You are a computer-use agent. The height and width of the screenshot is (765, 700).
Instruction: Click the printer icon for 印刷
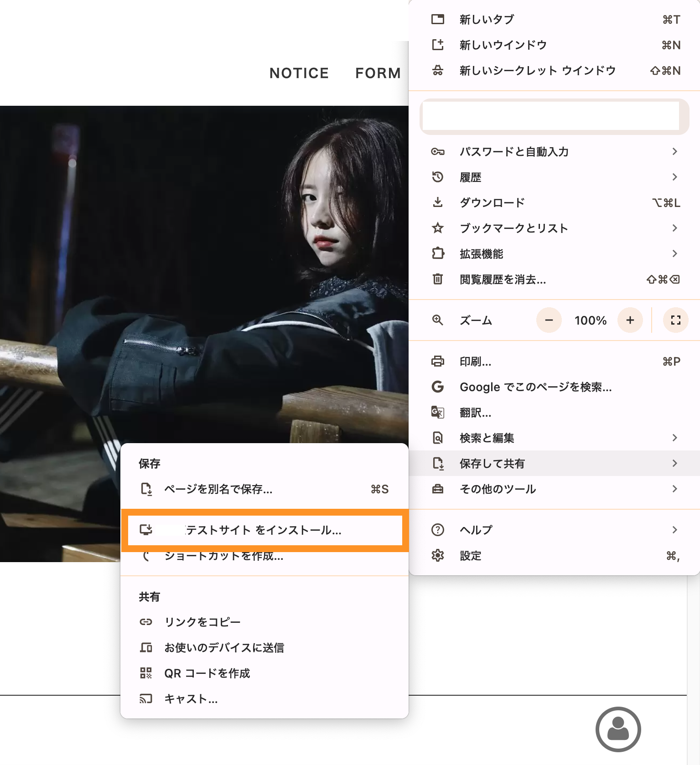pos(437,362)
